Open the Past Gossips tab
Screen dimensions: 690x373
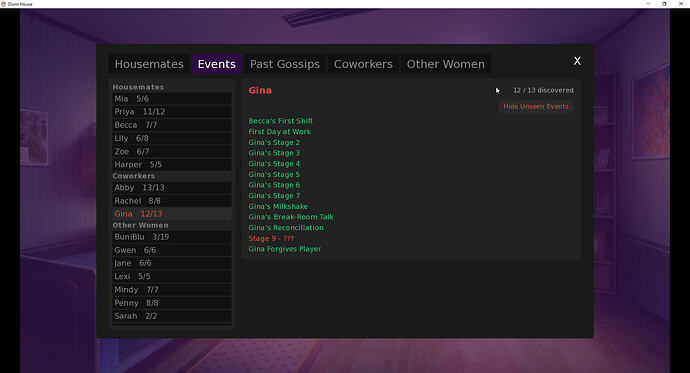point(285,64)
